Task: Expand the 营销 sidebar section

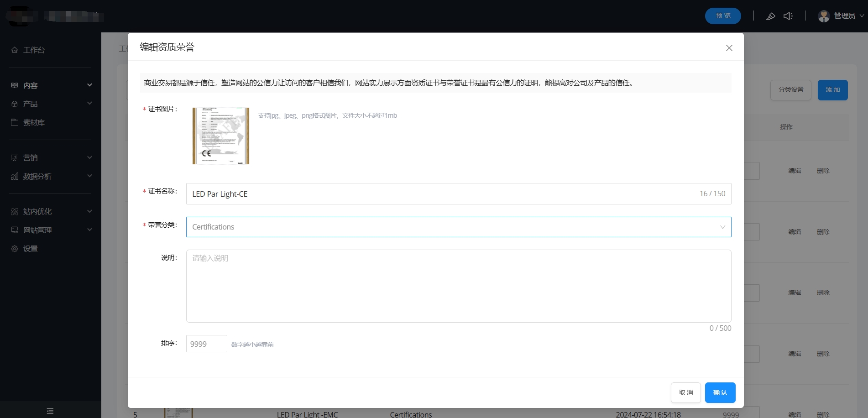Action: pos(50,158)
